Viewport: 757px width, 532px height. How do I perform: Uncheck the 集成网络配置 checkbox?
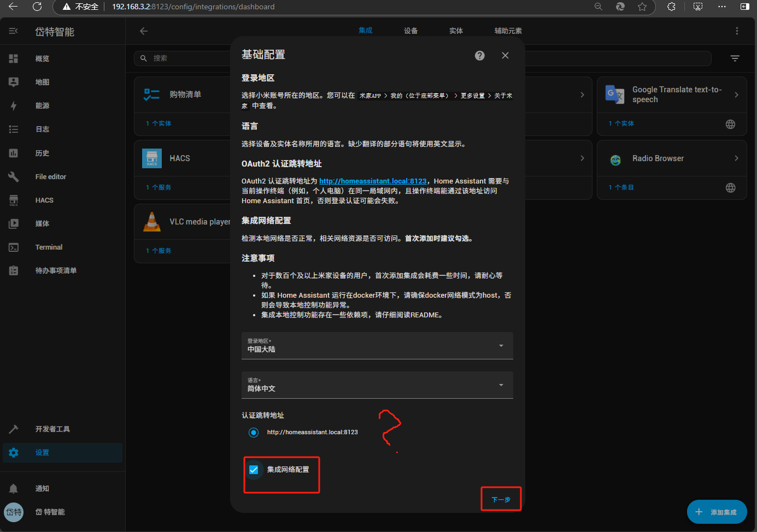click(254, 470)
